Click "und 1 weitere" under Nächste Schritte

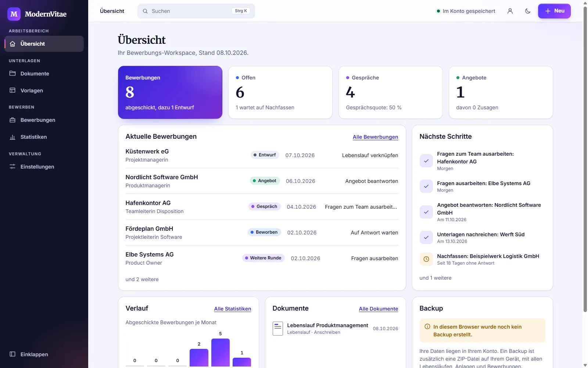point(435,278)
